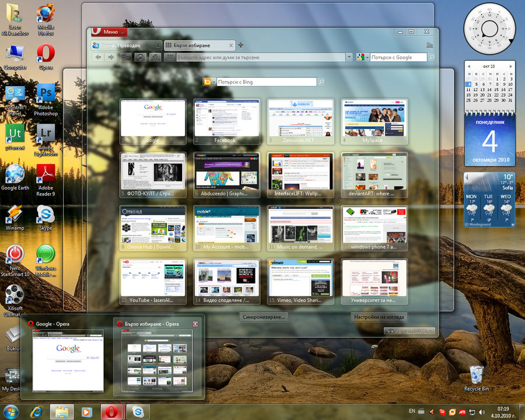Open the YouTube speed dial thumbnail

click(153, 282)
